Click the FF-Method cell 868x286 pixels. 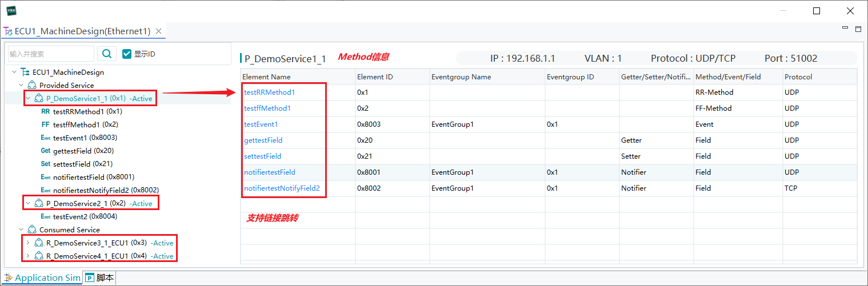(x=737, y=108)
